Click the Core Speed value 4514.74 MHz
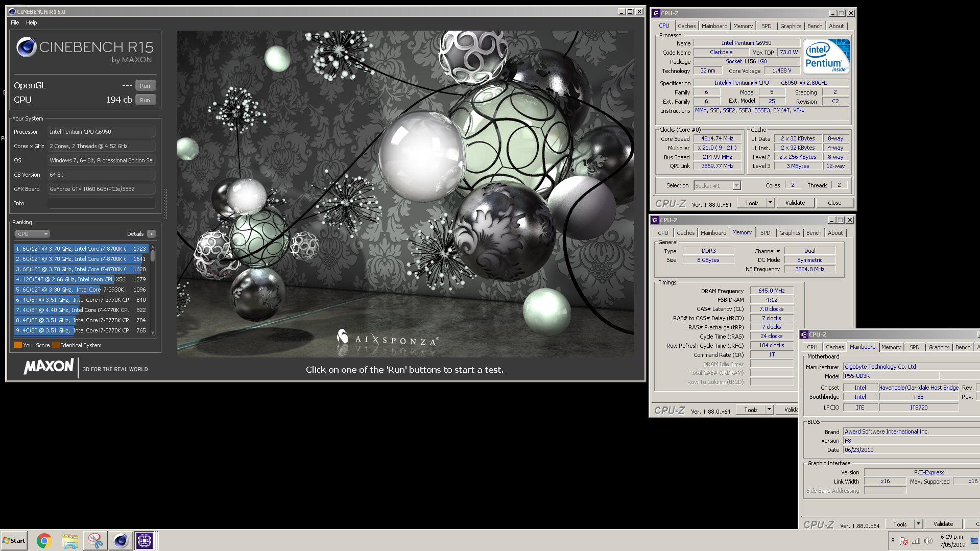This screenshot has width=980, height=551. coord(717,139)
